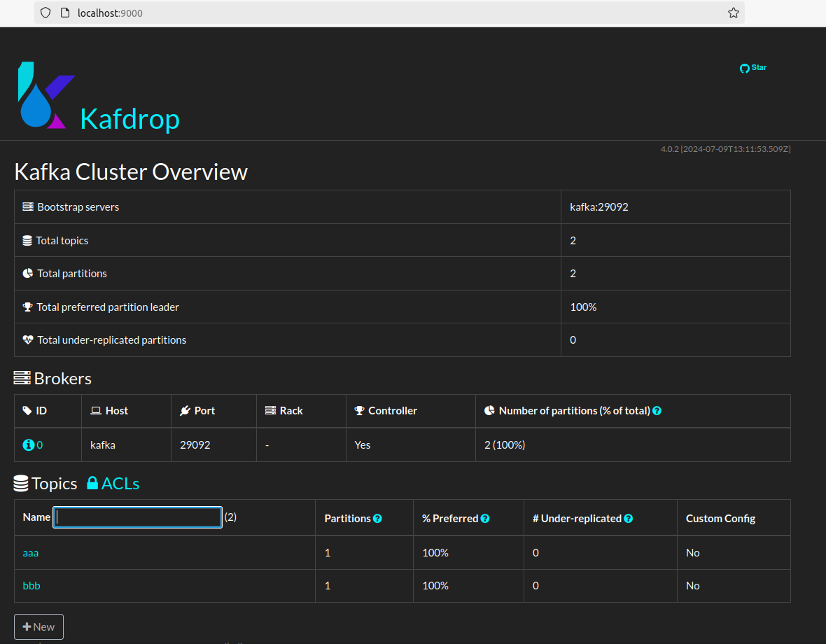Click the version text 4.0.2 timestamp
Viewport: 826px width, 644px height.
pyautogui.click(x=725, y=149)
